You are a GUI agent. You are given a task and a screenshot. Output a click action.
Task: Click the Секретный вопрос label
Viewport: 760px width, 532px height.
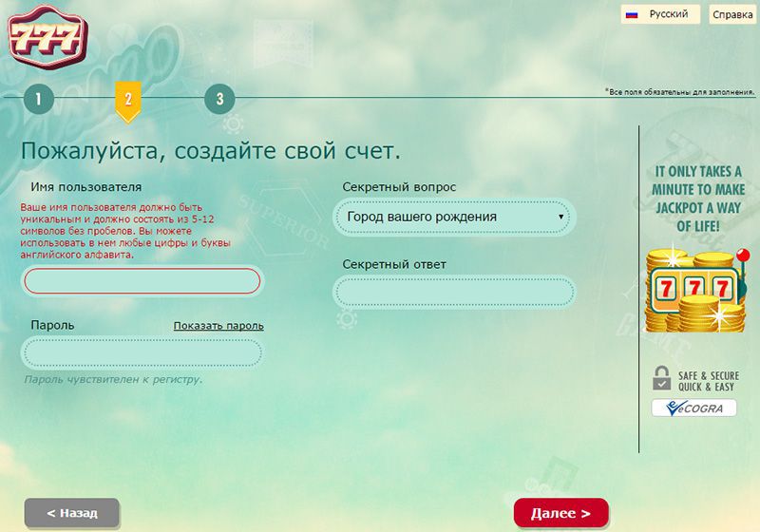399,187
